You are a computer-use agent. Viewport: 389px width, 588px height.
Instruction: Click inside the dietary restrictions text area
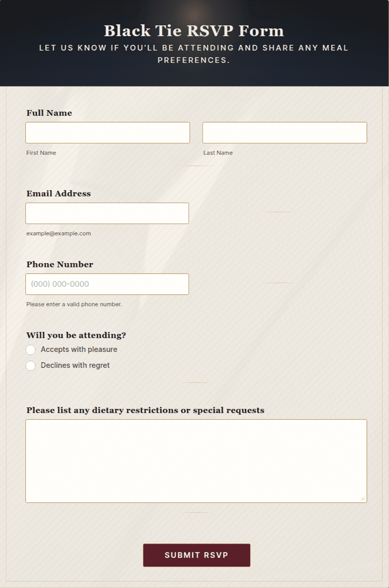point(196,461)
